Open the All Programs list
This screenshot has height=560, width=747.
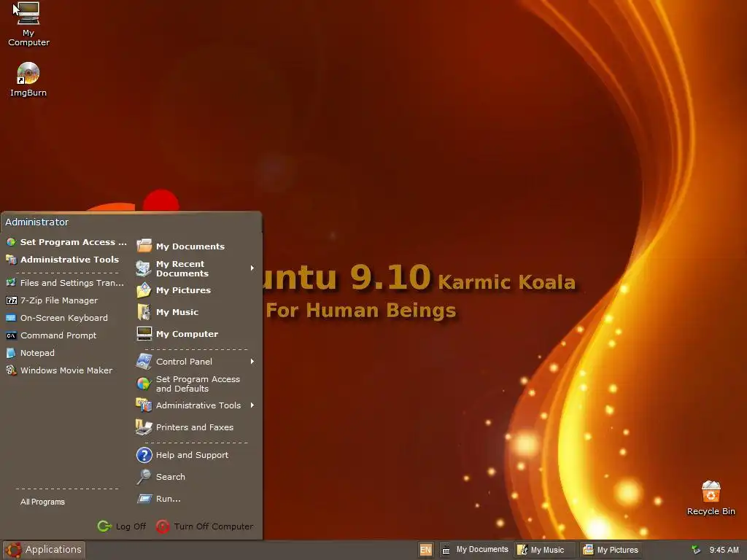42,502
